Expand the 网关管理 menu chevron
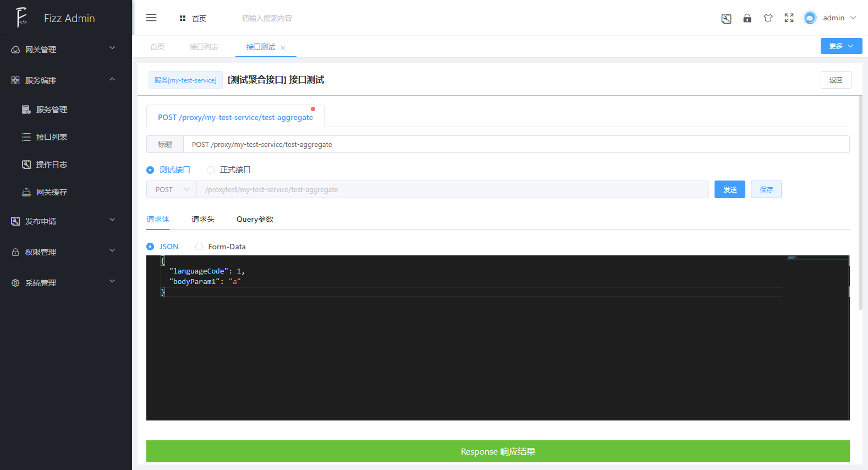The width and height of the screenshot is (868, 470). [112, 48]
